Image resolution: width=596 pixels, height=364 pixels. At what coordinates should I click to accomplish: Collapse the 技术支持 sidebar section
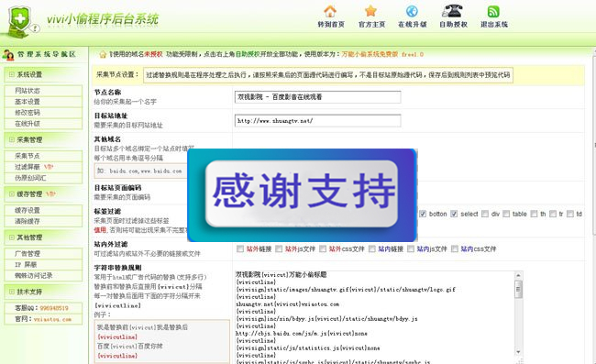pos(12,292)
